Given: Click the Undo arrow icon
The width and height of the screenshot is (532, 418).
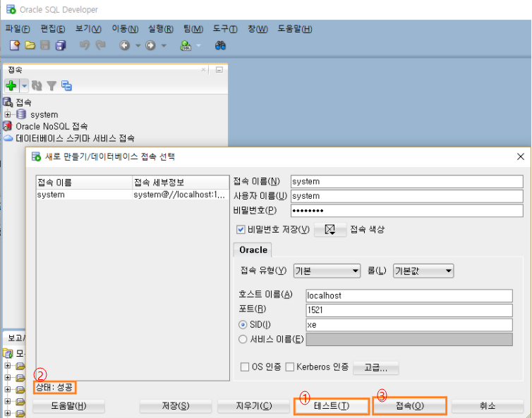Looking at the screenshot, I should [85, 45].
